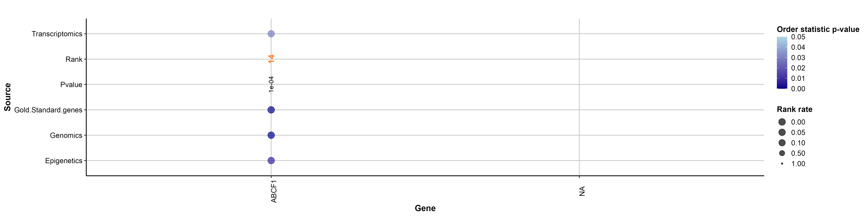
Task: Select the 0.50 Rank rate legend circle
Action: click(x=782, y=153)
